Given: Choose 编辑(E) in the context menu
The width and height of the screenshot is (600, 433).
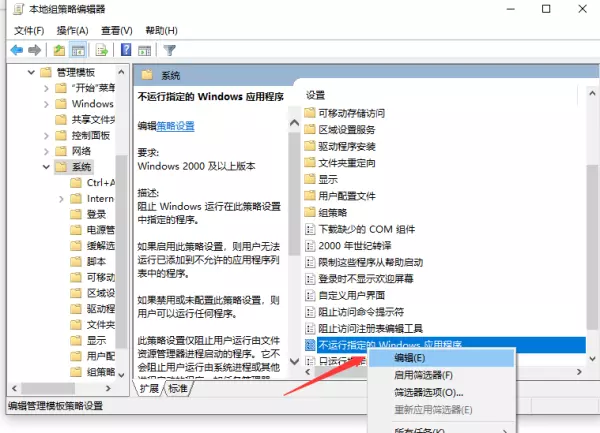Looking at the screenshot, I should pos(441,358).
